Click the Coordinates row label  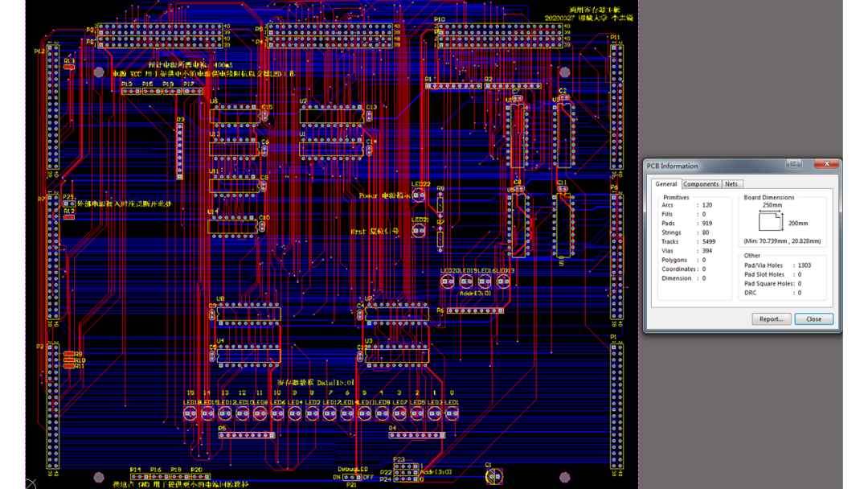pyautogui.click(x=678, y=269)
